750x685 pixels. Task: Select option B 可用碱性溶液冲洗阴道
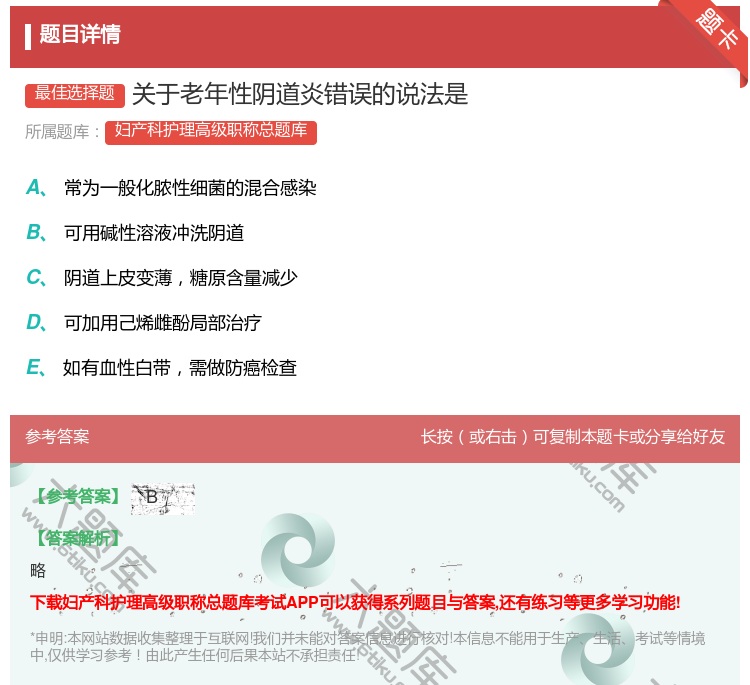click(x=135, y=232)
